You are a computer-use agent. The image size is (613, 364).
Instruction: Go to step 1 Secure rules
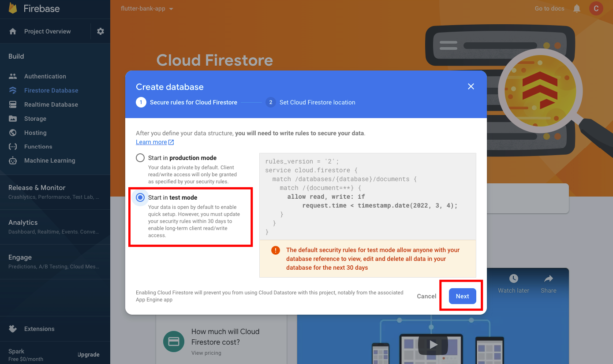point(187,102)
